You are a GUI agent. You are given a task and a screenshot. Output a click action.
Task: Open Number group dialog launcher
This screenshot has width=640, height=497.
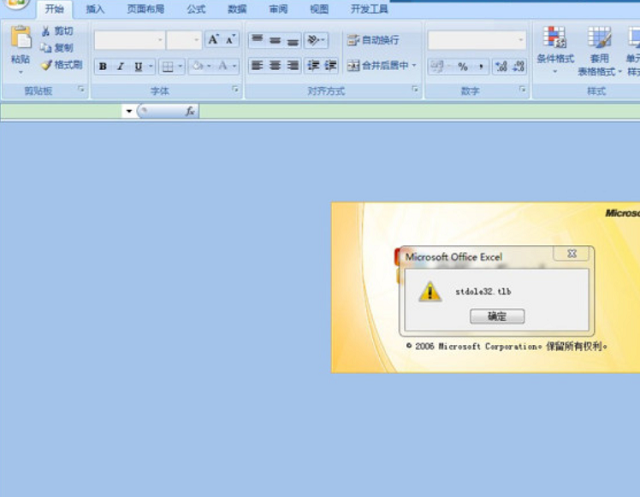522,89
